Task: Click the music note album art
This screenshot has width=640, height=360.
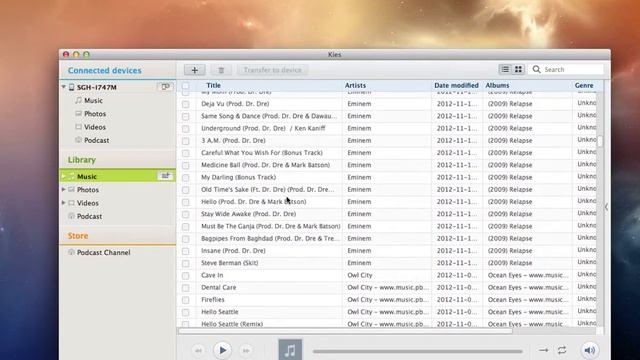Action: tap(290, 349)
